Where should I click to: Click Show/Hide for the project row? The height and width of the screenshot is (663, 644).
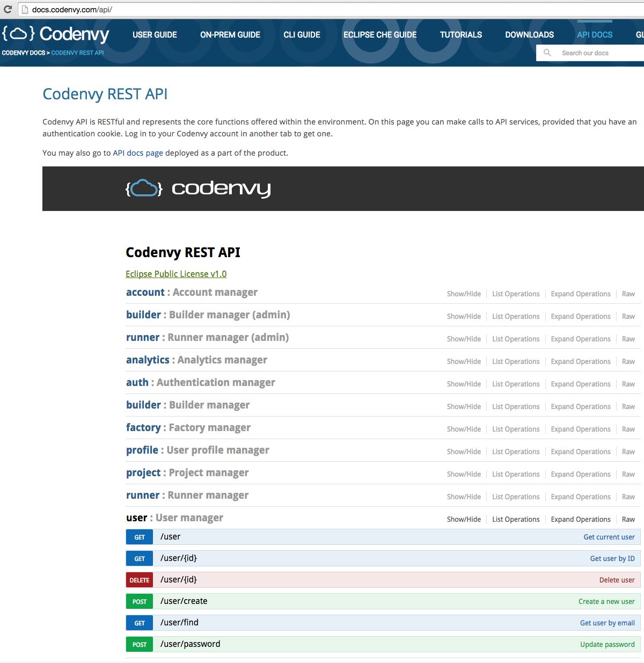[464, 474]
